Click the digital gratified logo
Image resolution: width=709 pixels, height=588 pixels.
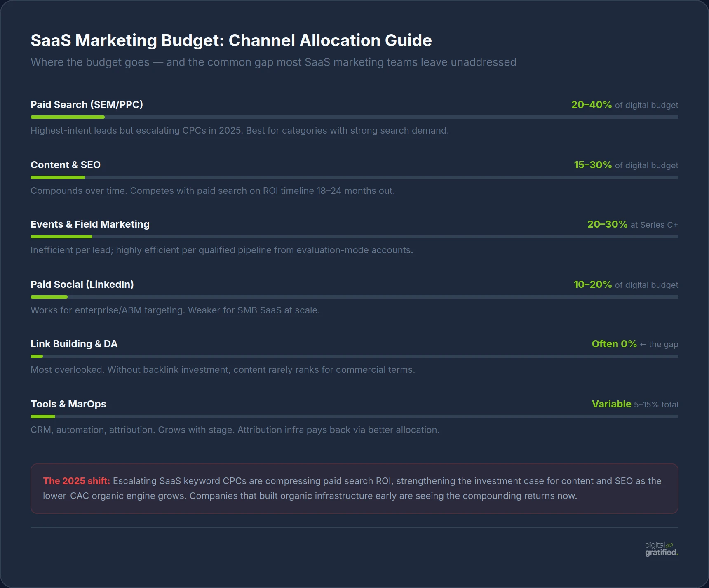point(662,549)
